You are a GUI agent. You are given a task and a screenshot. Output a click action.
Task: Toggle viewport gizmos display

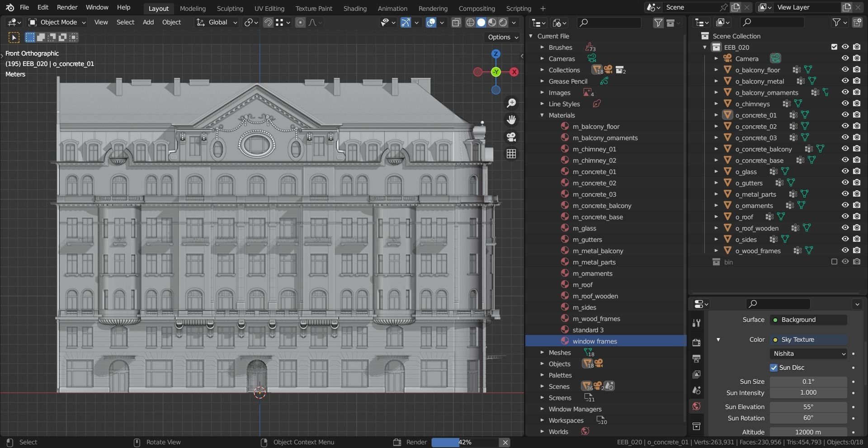click(x=406, y=22)
